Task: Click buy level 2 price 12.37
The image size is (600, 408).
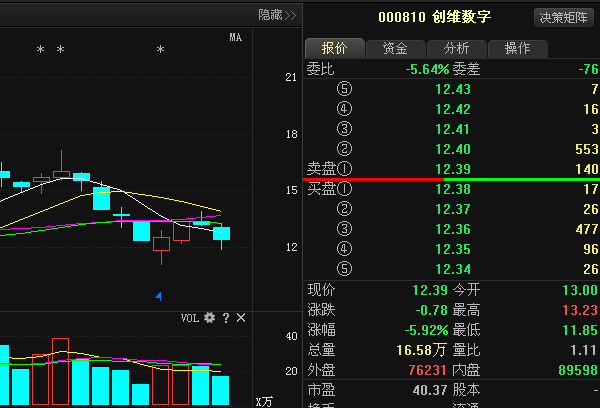Action: (x=453, y=209)
